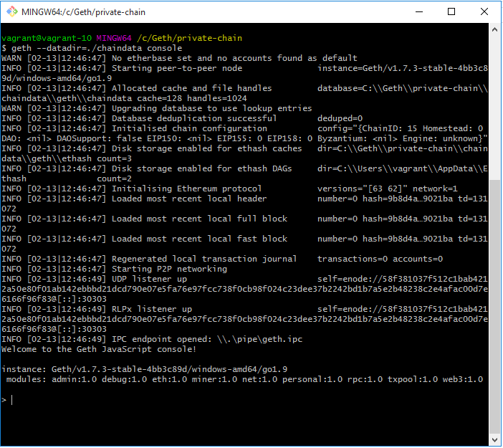Screen dimensions: 503x448
Task: Click 'Allocated cache and file handles' log line
Action: click(191, 88)
